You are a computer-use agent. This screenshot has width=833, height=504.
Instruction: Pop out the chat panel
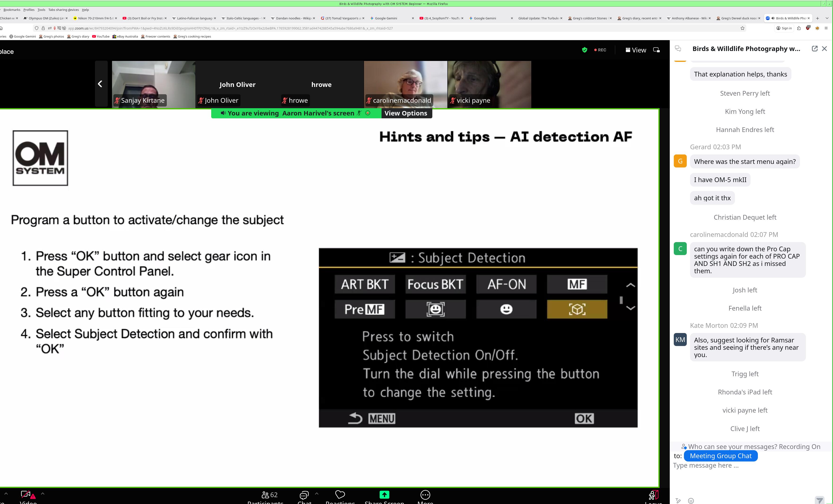point(814,49)
